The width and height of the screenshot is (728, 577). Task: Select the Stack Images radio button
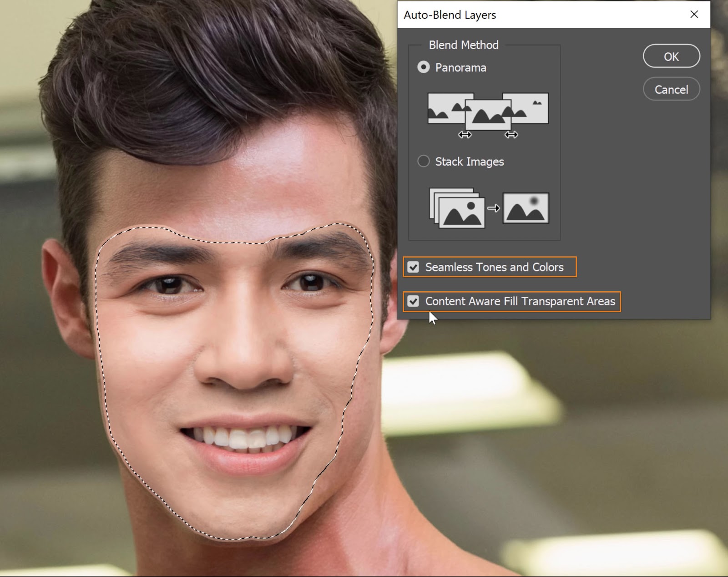coord(424,161)
